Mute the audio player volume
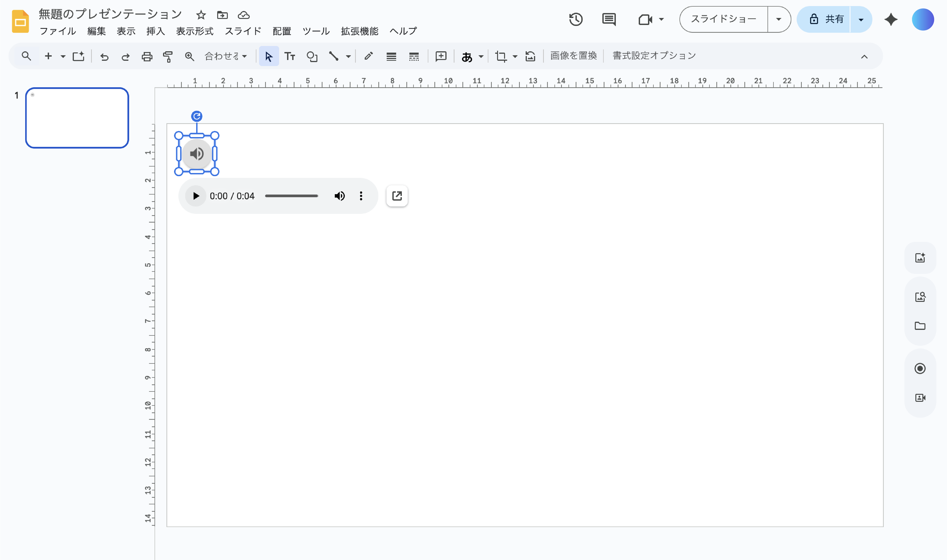Screen dimensions: 947x560 coord(340,196)
